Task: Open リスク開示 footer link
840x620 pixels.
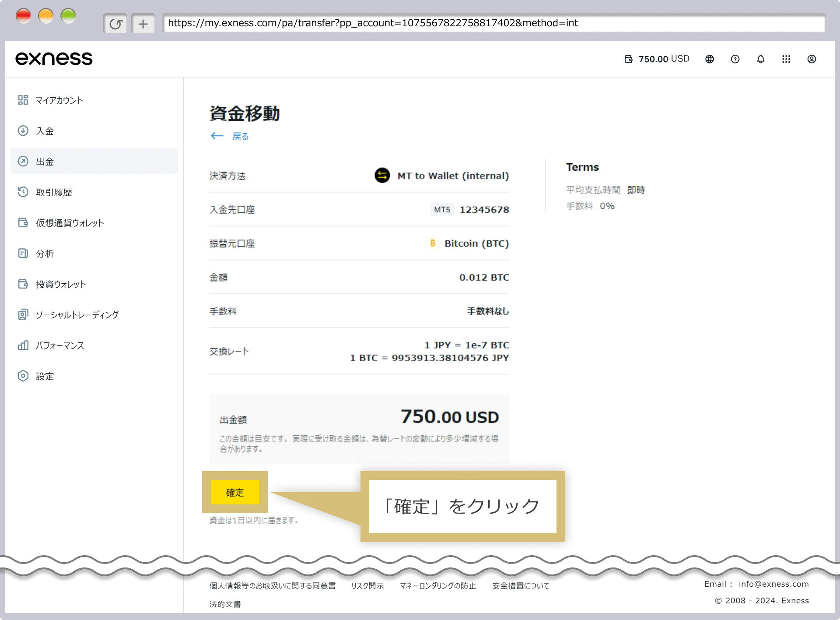Action: coord(367,586)
